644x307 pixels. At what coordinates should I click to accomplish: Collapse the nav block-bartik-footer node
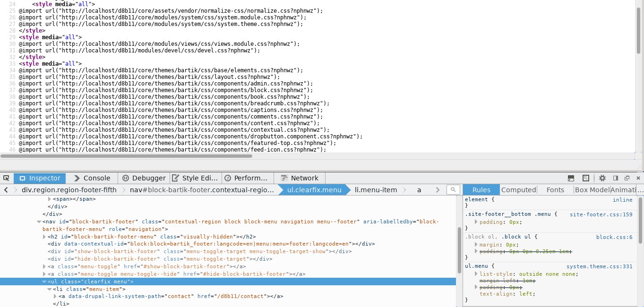(x=39, y=222)
